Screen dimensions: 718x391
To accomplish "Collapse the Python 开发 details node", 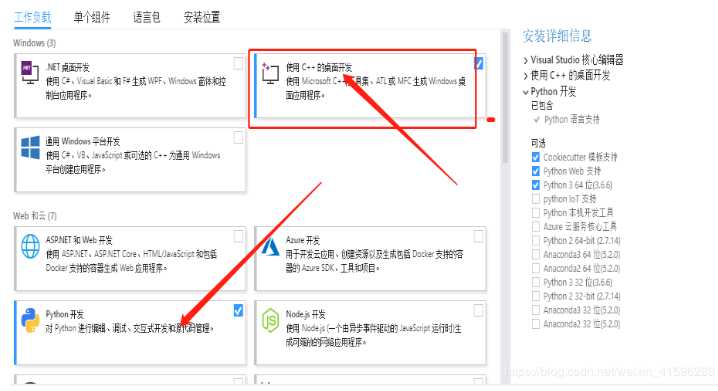I will [x=526, y=92].
